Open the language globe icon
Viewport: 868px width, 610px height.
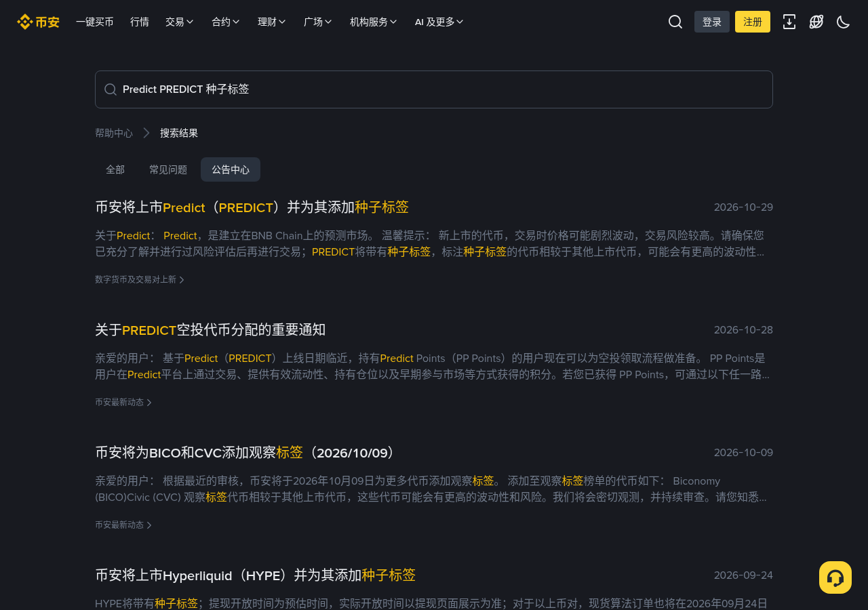tap(816, 22)
